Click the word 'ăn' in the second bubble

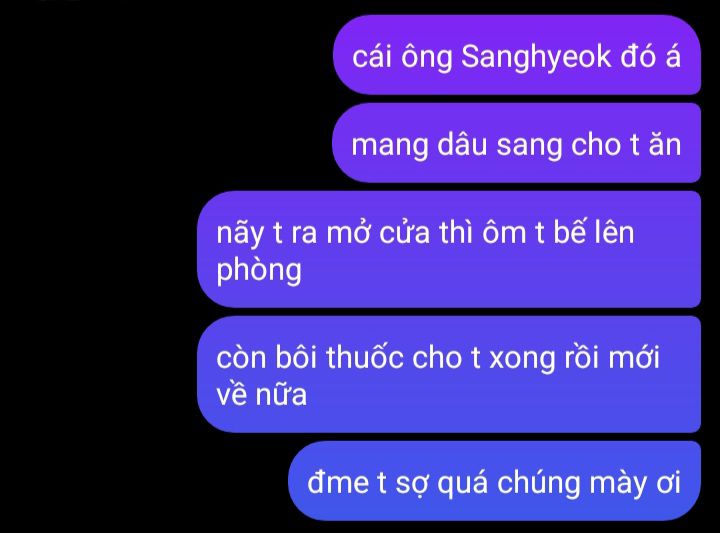point(665,144)
